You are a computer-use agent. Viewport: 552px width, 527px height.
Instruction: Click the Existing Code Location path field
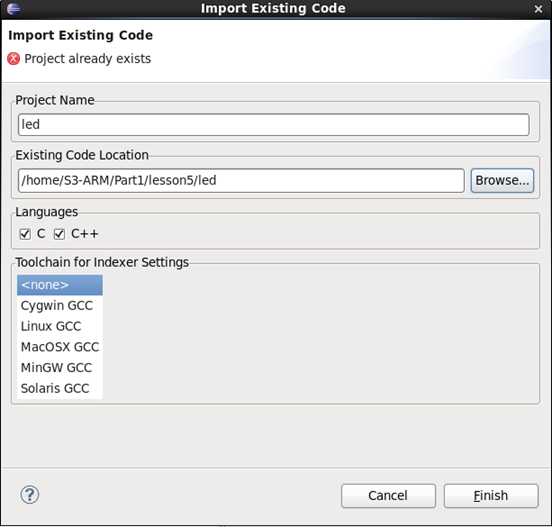click(241, 180)
